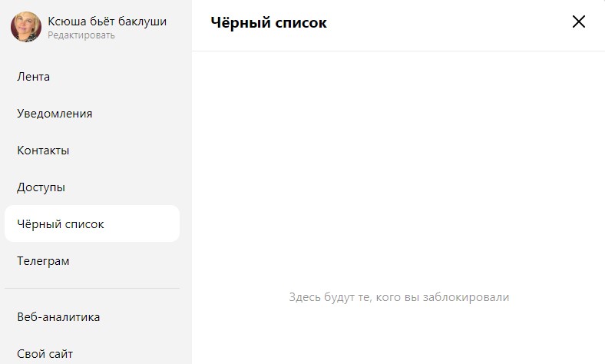The image size is (605, 364).
Task: Navigate to Веб-аналитика
Action: [x=58, y=317]
